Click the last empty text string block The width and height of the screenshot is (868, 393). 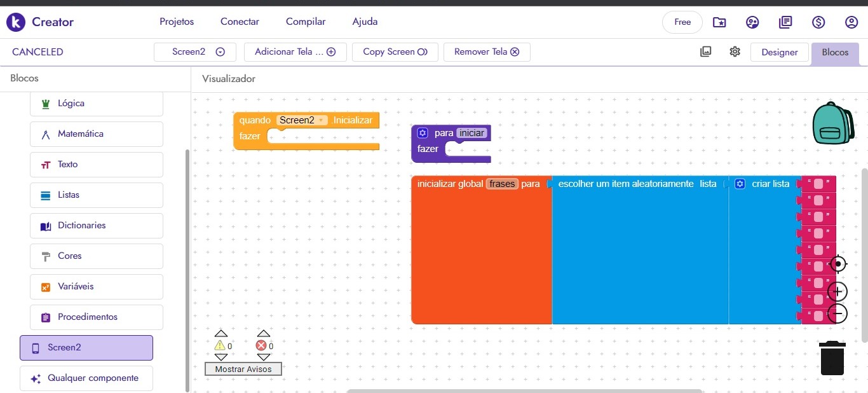coord(818,315)
